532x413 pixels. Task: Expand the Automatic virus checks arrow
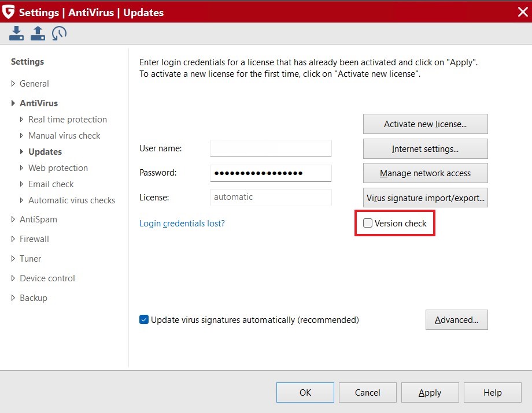click(21, 200)
